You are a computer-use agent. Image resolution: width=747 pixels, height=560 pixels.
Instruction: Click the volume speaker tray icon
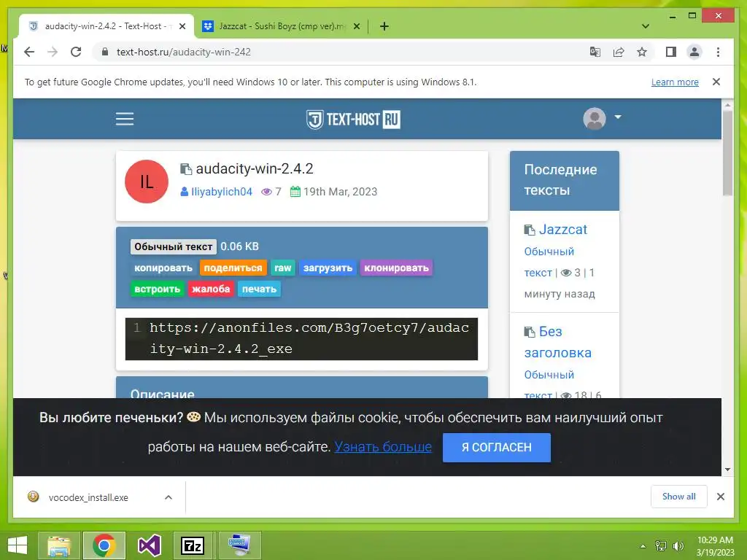(678, 546)
